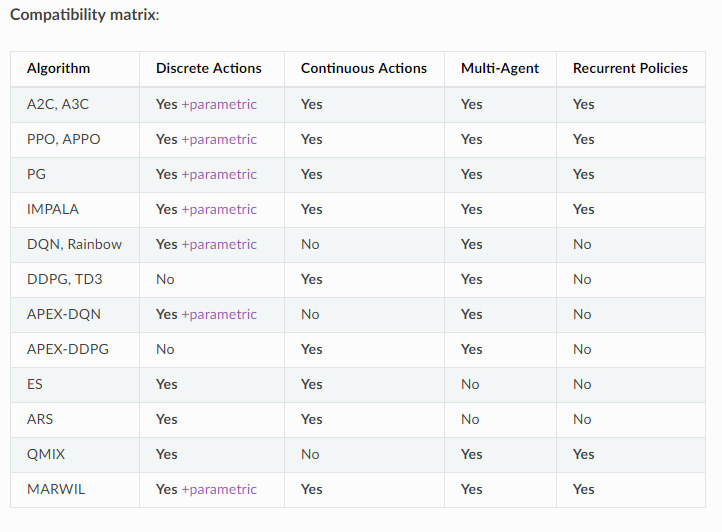
Task: Follow the +parametric link beside PG
Action: tap(219, 174)
